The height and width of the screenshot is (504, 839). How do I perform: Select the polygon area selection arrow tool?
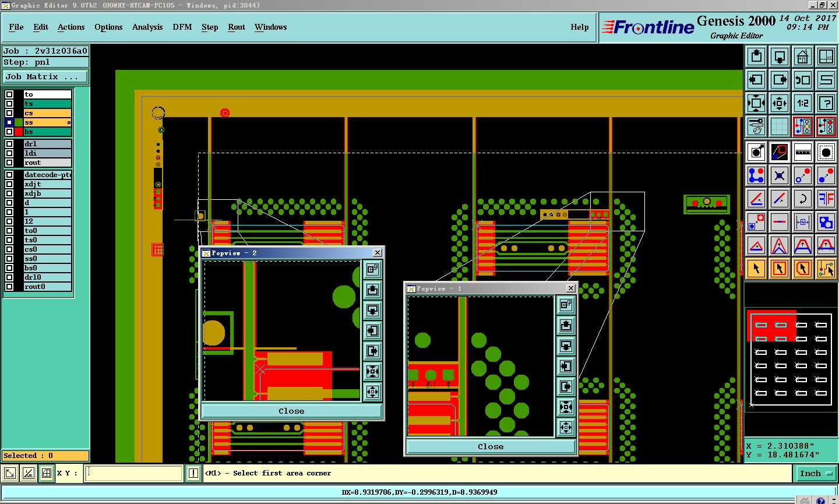coord(803,269)
